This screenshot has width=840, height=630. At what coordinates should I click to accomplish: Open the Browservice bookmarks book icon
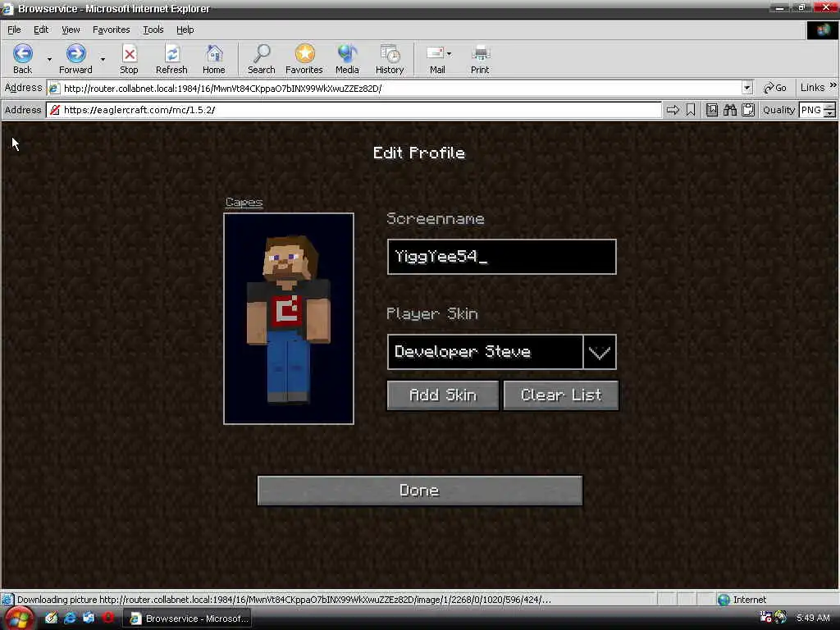(x=711, y=111)
